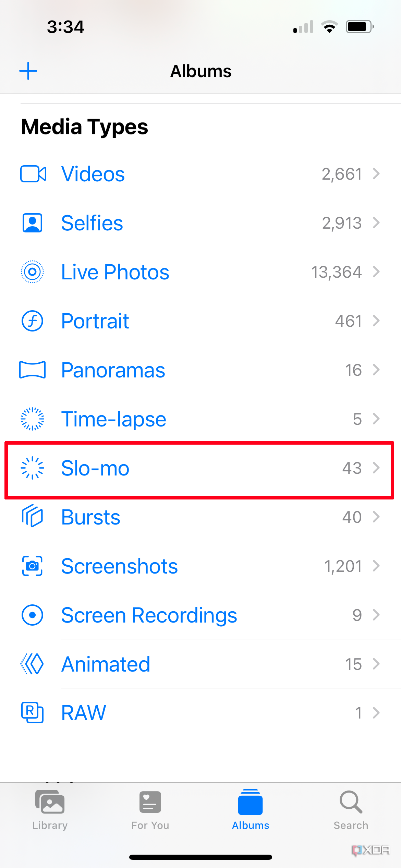Tap the Bursts stacked photos icon
Viewport: 401px width, 868px height.
click(x=32, y=517)
